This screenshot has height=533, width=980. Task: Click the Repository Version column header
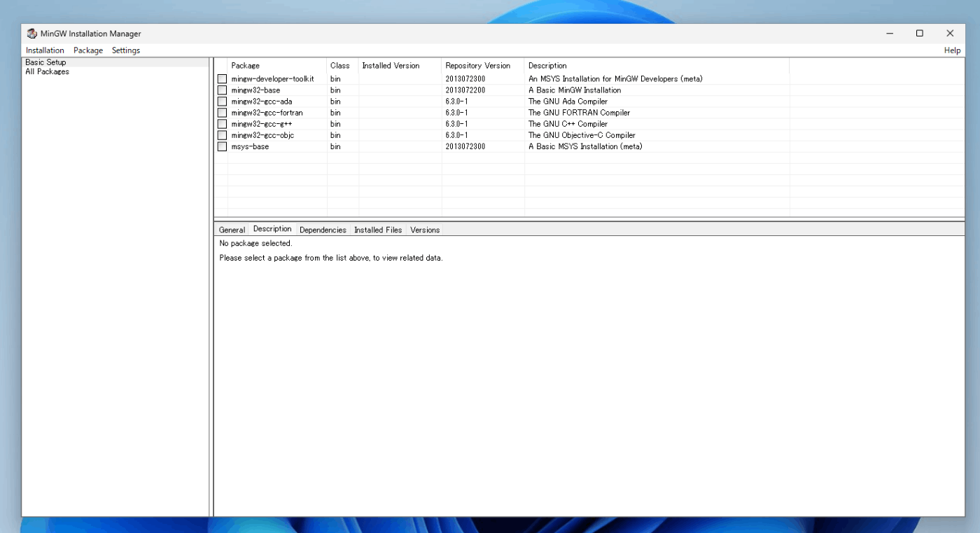483,66
